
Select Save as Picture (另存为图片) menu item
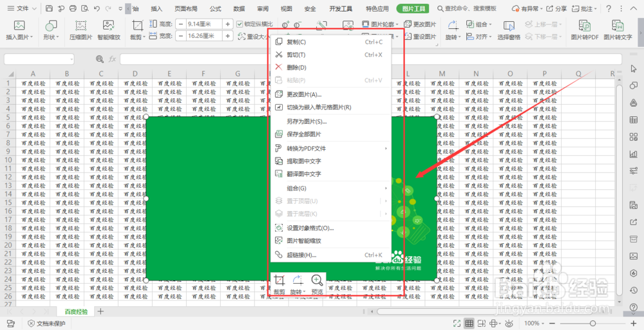330,121
